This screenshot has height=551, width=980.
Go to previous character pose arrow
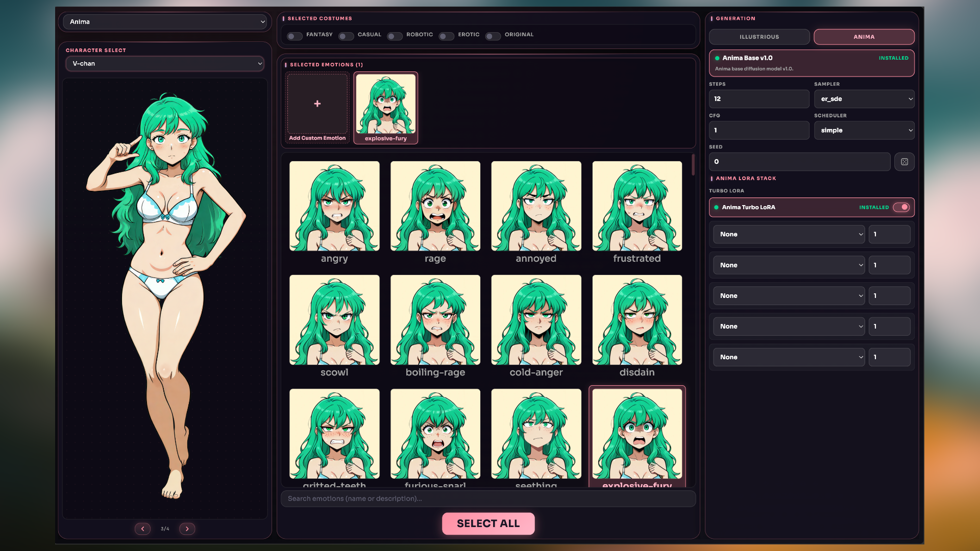142,529
